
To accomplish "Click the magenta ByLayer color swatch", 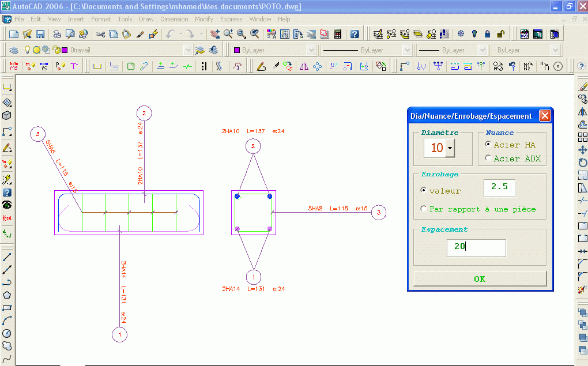I will point(236,50).
